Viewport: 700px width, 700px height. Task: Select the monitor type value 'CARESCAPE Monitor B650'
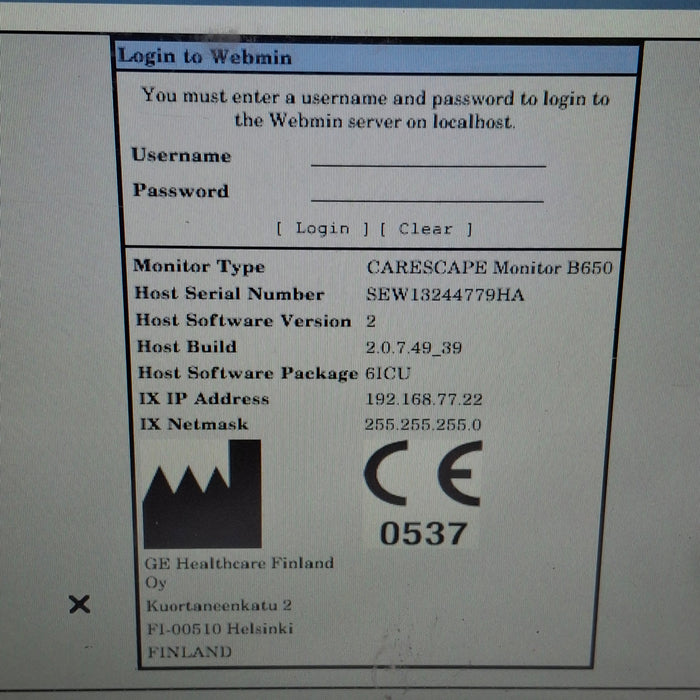490,268
